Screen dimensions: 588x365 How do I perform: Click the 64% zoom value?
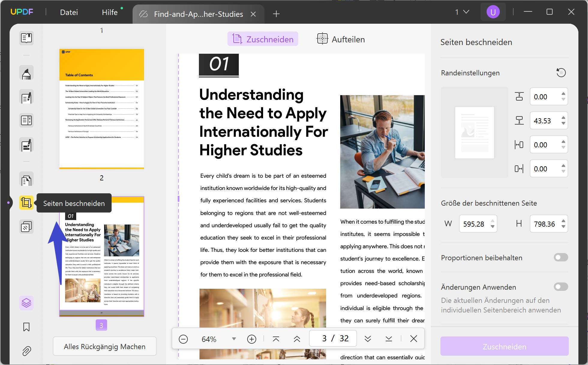click(x=209, y=339)
